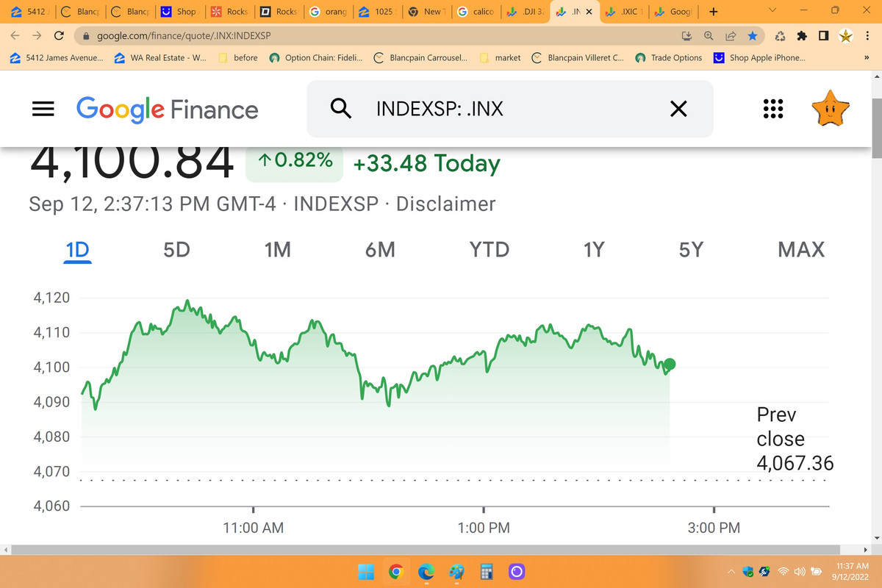The height and width of the screenshot is (588, 882).
Task: Open the Trade Options bookmark
Action: 669,57
